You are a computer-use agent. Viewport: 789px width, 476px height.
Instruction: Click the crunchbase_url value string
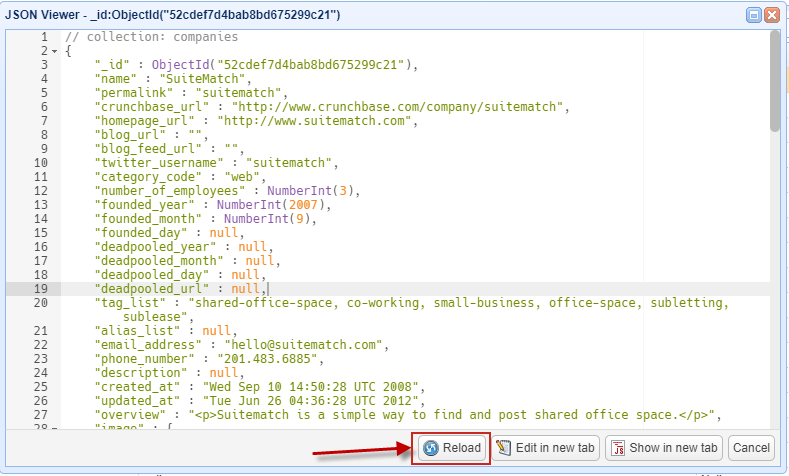[x=397, y=107]
